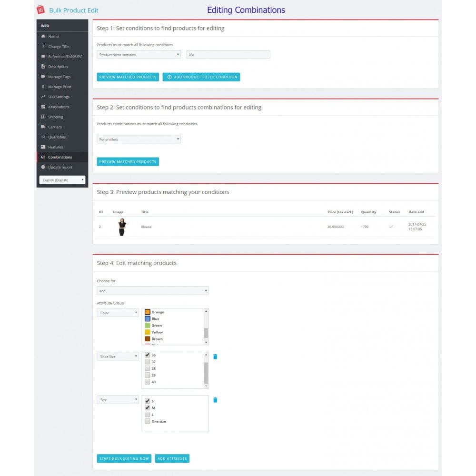Click the Home icon in sidebar
This screenshot has height=476, width=476.
[43, 37]
